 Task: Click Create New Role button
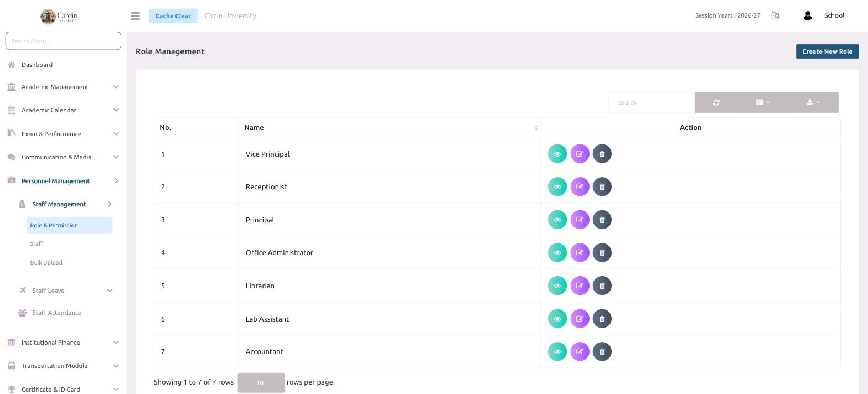827,51
